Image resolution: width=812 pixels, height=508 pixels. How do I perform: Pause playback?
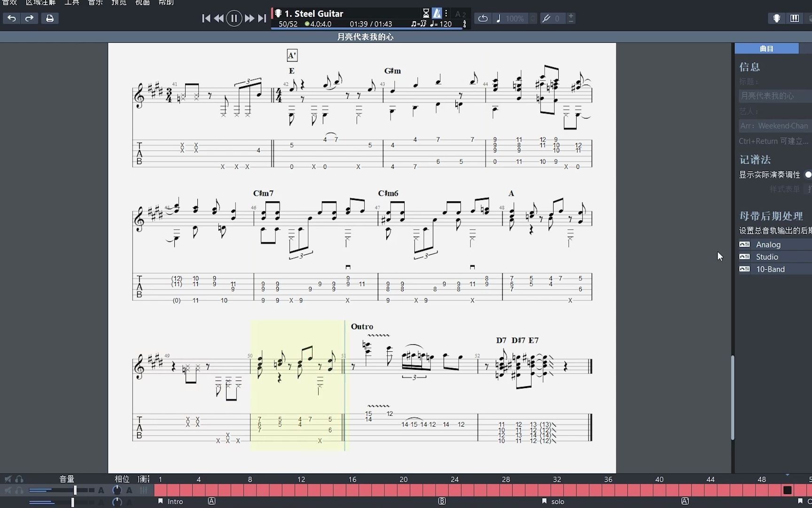click(234, 18)
